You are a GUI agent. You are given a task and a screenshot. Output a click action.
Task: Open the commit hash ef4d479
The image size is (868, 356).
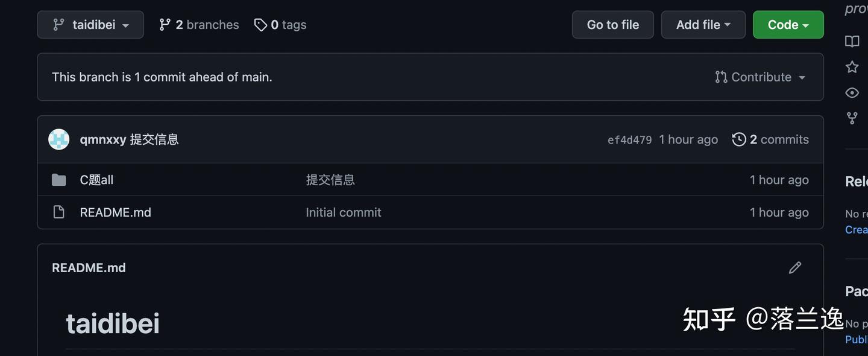point(629,139)
